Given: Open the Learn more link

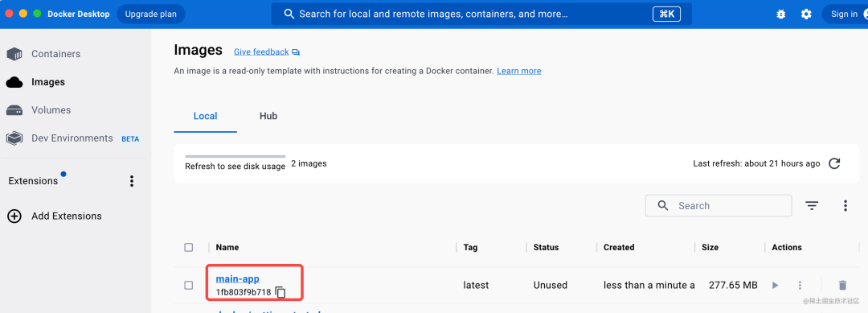Looking at the screenshot, I should click(x=518, y=71).
